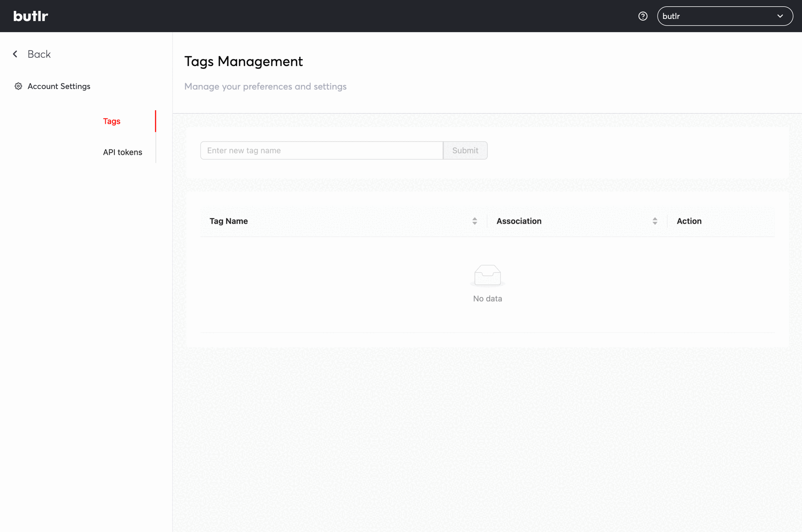Click the chevron arrow in butlr selector
Screen dimensions: 802x532
click(780, 16)
